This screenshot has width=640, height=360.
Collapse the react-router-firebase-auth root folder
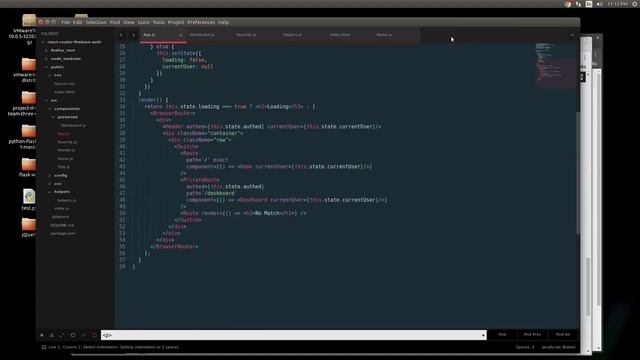click(x=43, y=42)
